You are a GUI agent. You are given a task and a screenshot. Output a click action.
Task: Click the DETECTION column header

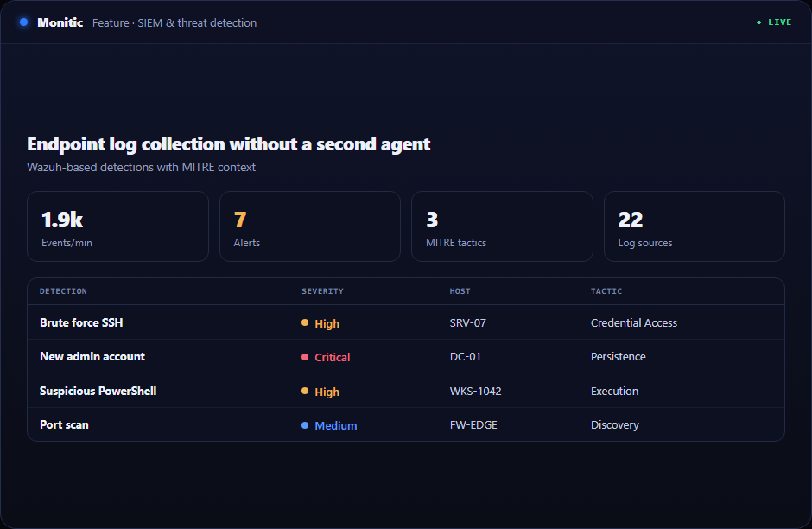coord(63,291)
